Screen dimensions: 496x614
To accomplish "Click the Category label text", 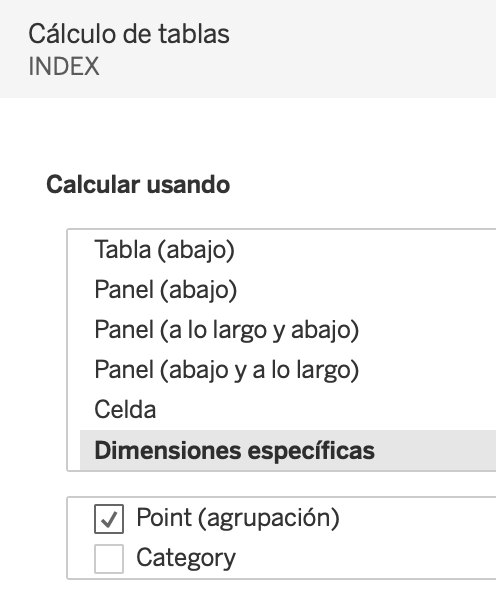I will click(x=186, y=558).
